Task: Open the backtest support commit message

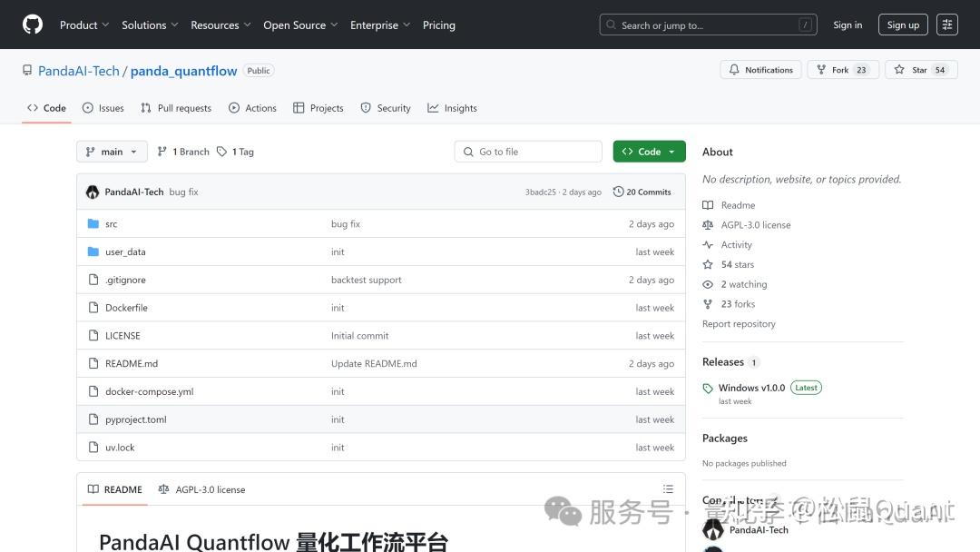Action: coord(367,280)
